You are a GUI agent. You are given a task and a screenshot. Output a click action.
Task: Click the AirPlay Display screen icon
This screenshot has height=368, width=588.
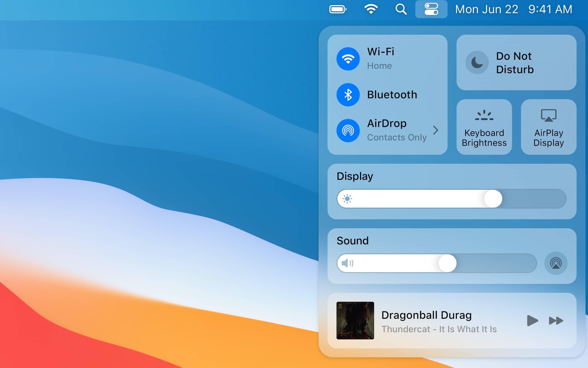(x=549, y=115)
